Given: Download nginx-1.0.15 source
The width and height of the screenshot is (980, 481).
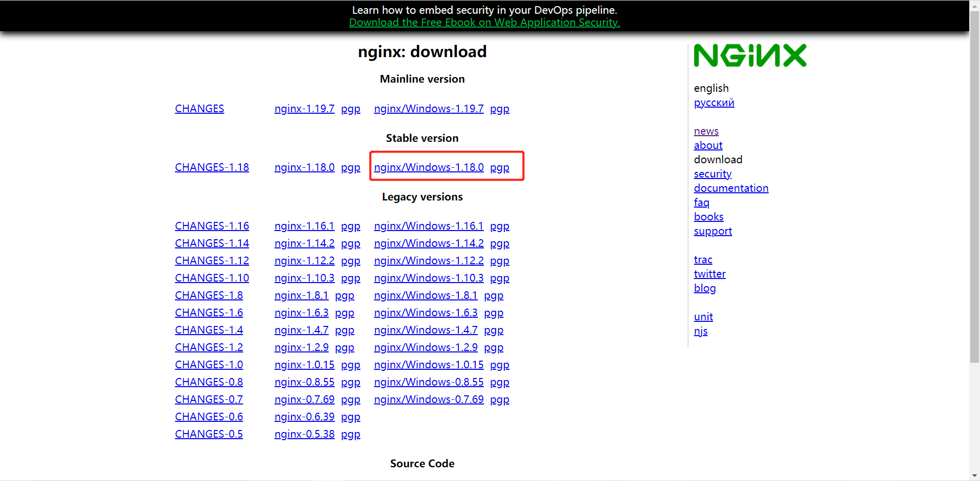Looking at the screenshot, I should pos(304,365).
